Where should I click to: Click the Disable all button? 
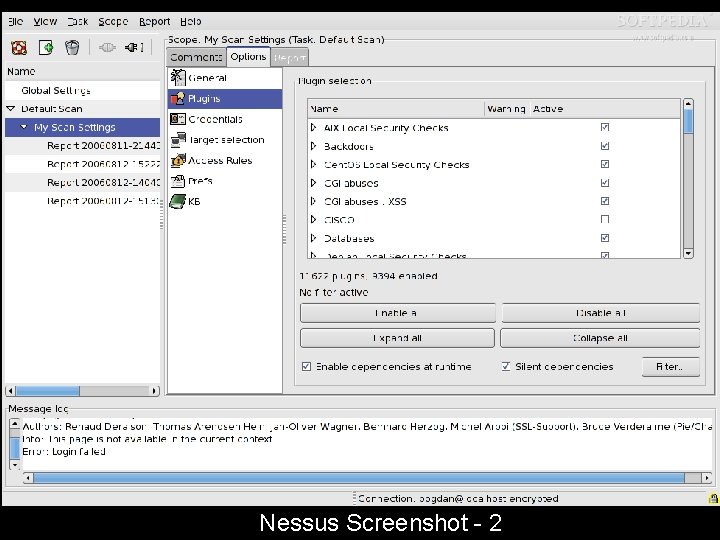click(x=601, y=313)
